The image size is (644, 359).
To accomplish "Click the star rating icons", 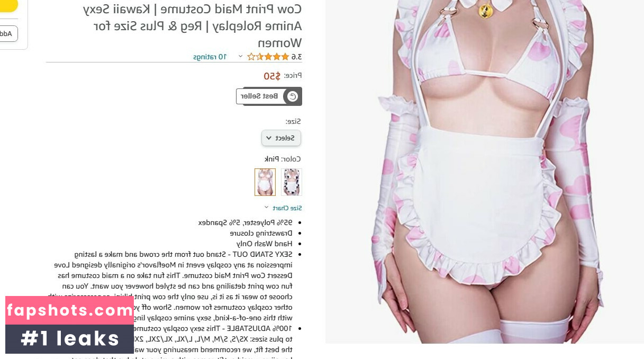I will pyautogui.click(x=268, y=57).
